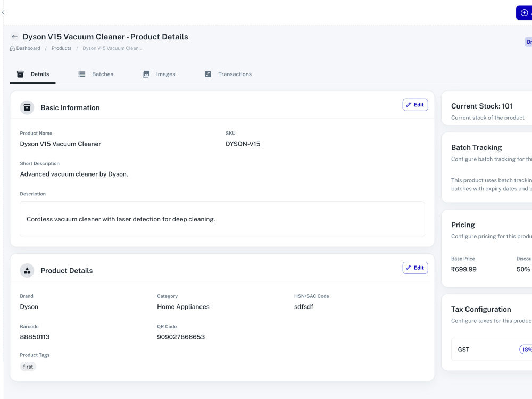
Task: Click the Description text box
Action: (x=222, y=219)
